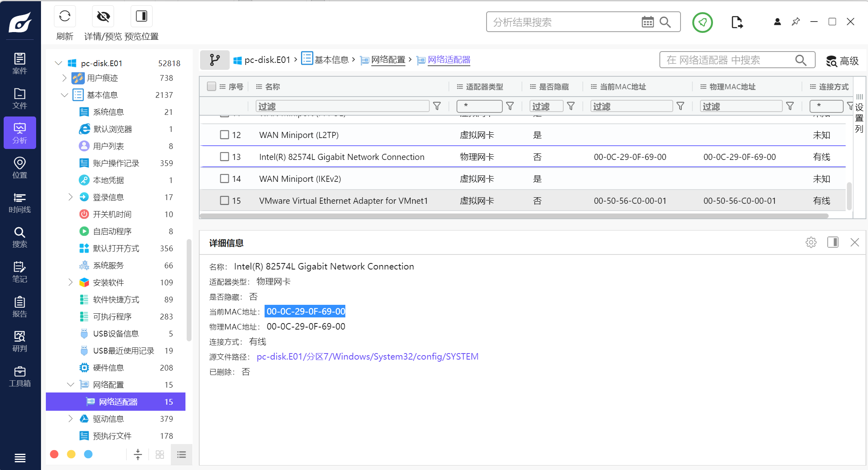Image resolution: width=868 pixels, height=470 pixels.
Task: Open the 报告 sidebar section
Action: (19, 307)
